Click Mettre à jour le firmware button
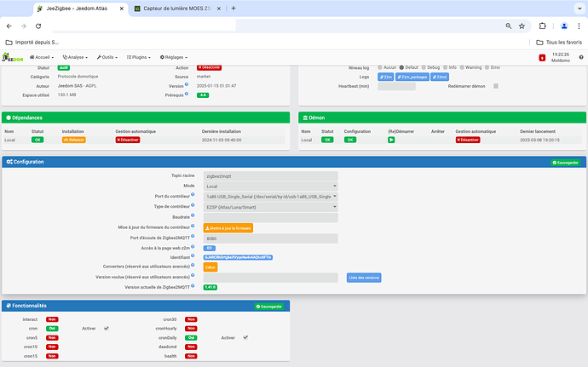The image size is (588, 367). pyautogui.click(x=228, y=228)
